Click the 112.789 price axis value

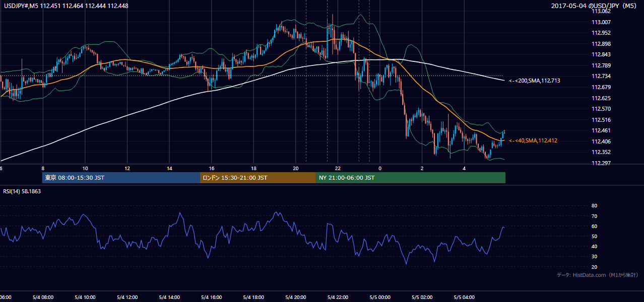pos(601,65)
